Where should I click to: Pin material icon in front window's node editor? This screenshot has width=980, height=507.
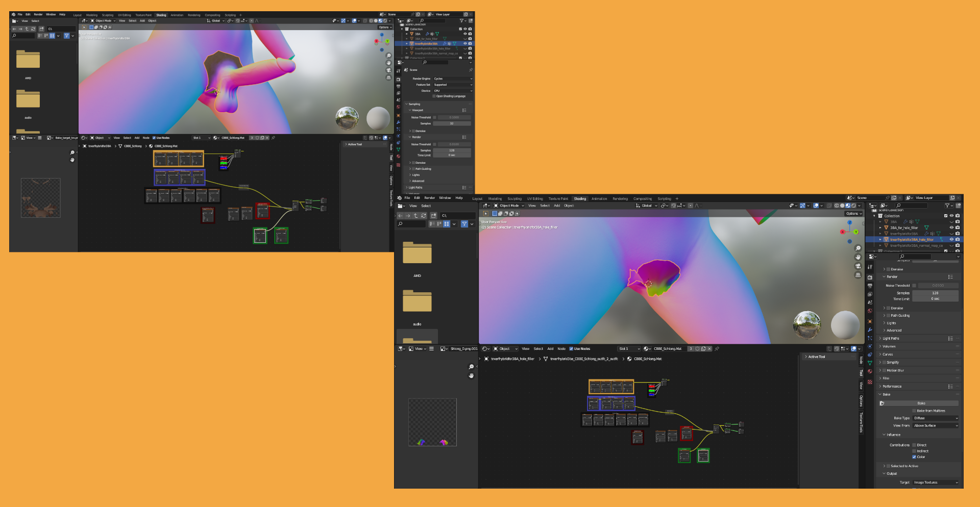click(717, 349)
